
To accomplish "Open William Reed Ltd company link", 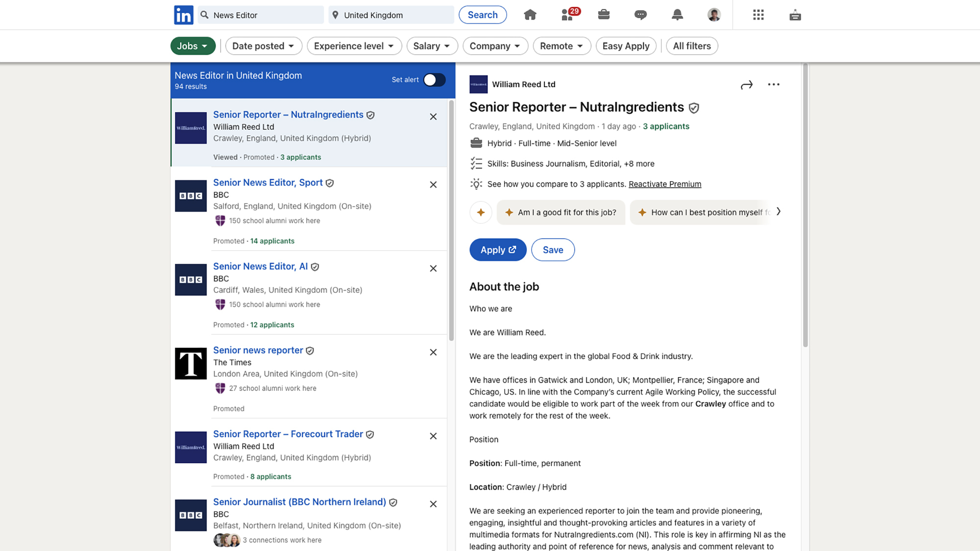I will tap(523, 84).
